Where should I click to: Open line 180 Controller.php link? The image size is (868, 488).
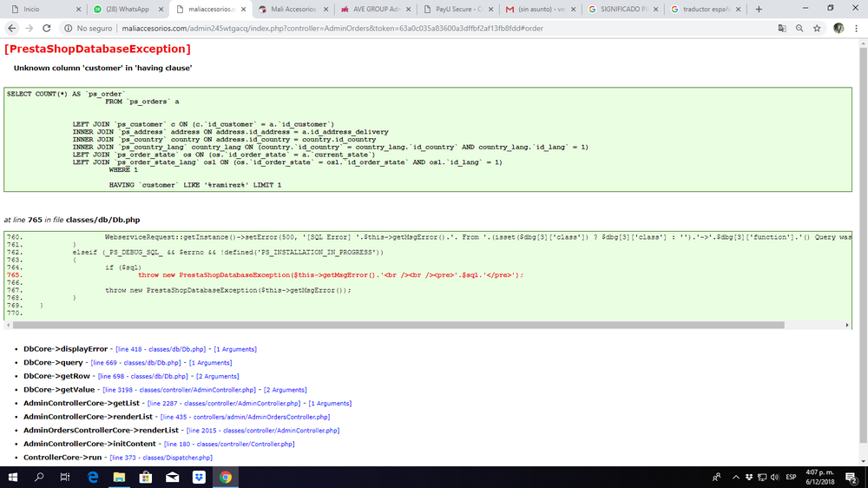pos(229,445)
